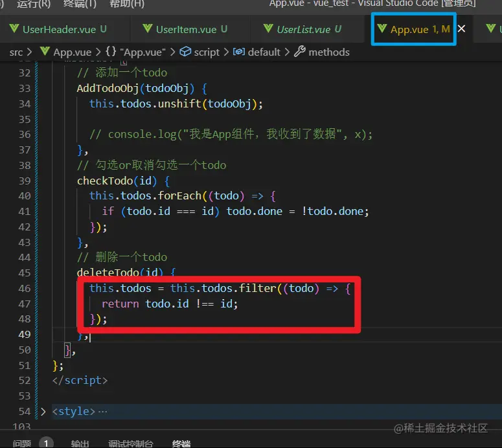Click the unshift call on line 34
The image size is (502, 448).
(x=179, y=104)
